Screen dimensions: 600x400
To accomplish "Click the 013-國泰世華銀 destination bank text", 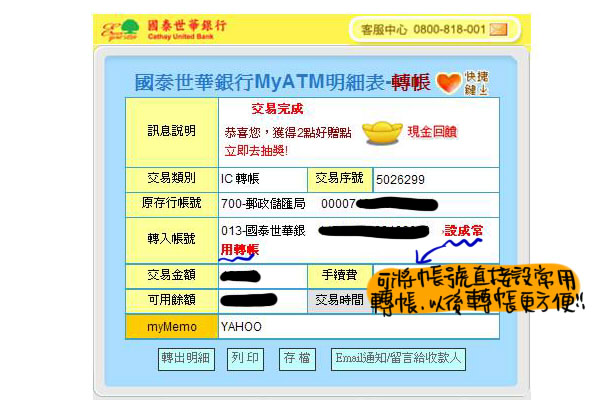I will (x=263, y=231).
